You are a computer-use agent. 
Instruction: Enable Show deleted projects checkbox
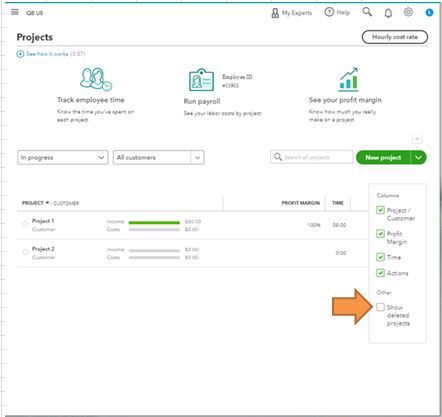click(380, 307)
